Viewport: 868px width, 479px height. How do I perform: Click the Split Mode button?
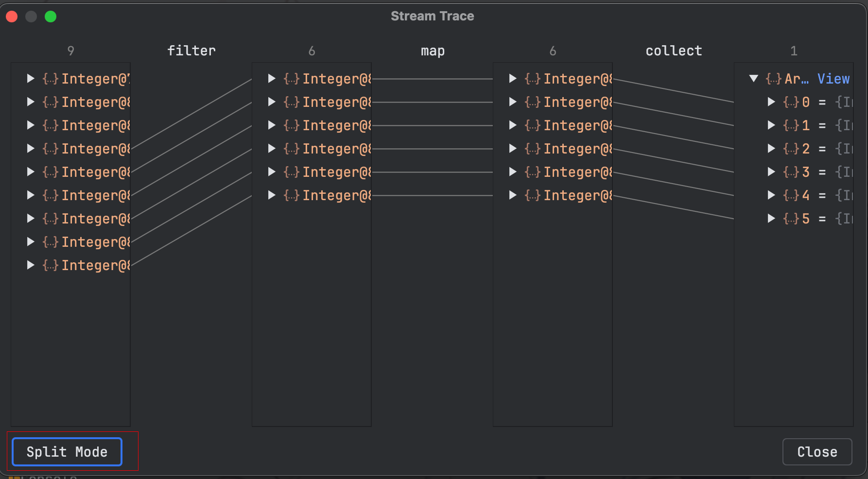[x=67, y=452]
